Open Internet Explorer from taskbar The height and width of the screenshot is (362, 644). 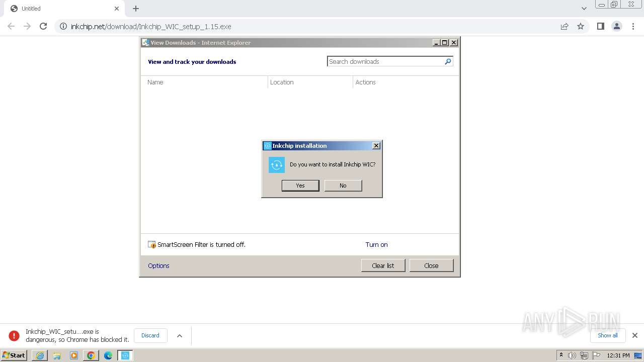[40, 355]
